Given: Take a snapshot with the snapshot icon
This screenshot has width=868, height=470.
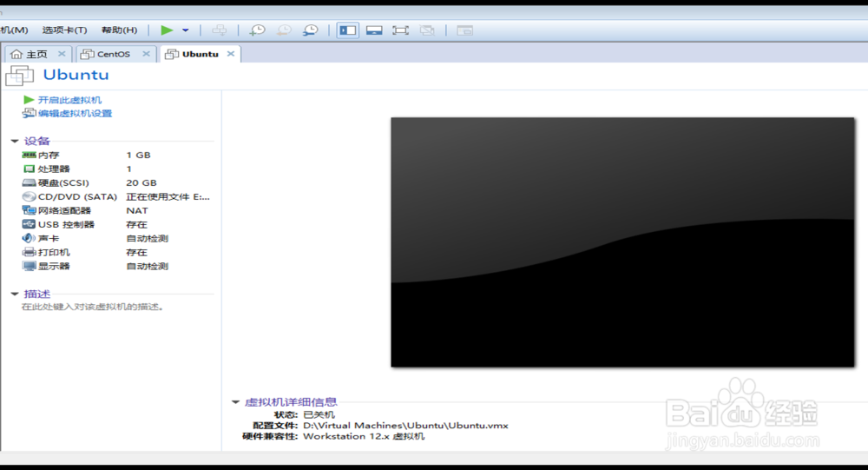Looking at the screenshot, I should pos(258,30).
